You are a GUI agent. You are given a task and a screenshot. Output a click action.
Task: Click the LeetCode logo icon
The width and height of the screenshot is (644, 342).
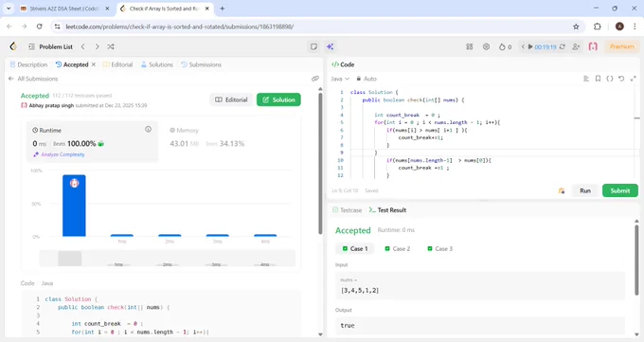[x=13, y=46]
